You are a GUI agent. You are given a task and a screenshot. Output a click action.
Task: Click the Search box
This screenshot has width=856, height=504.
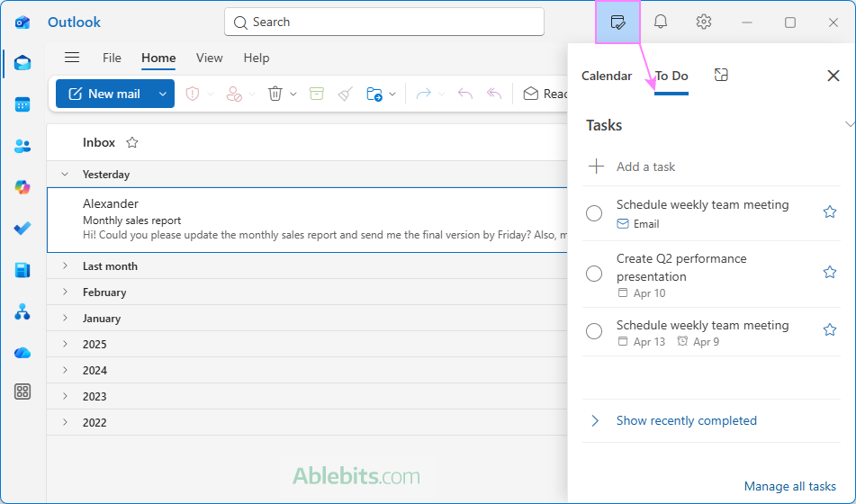click(384, 22)
